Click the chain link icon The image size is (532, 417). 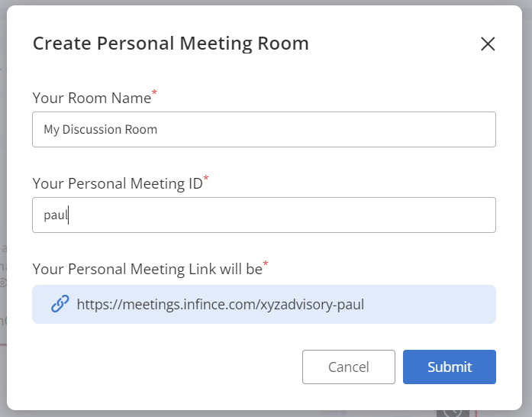pyautogui.click(x=60, y=304)
